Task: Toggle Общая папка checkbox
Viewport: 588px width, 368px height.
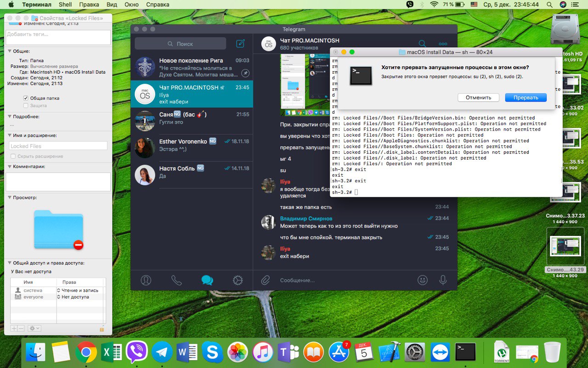Action: coord(26,98)
